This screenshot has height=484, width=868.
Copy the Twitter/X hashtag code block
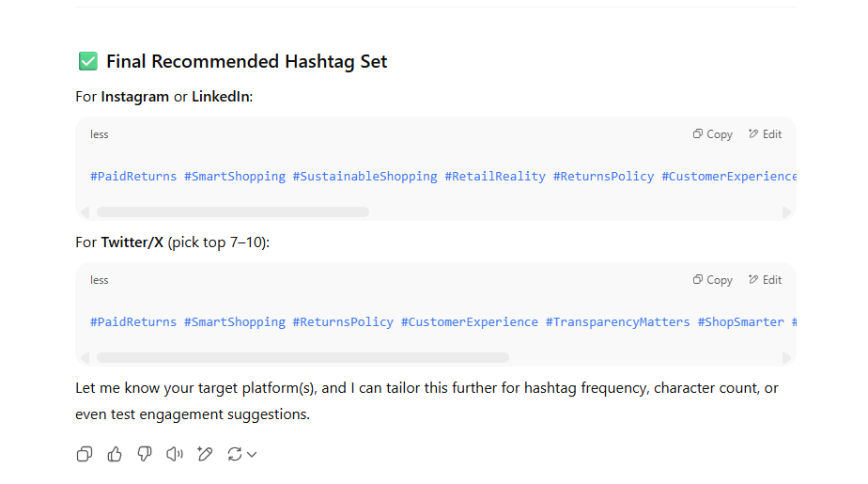click(x=712, y=280)
